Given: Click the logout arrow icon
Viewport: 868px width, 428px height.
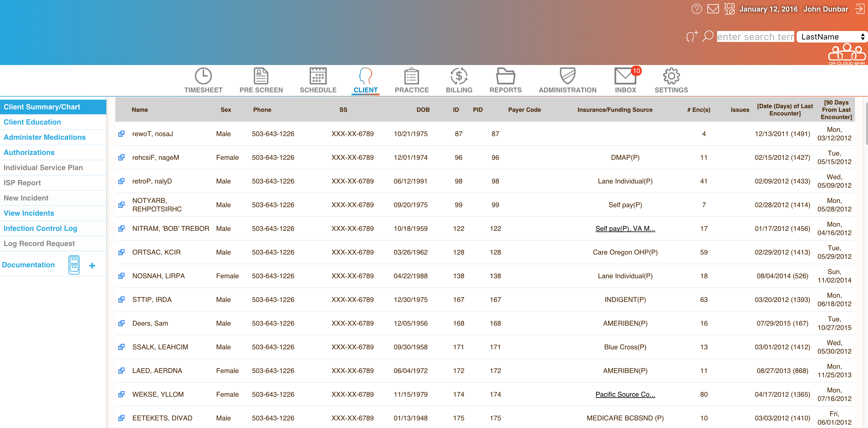Looking at the screenshot, I should [x=859, y=9].
